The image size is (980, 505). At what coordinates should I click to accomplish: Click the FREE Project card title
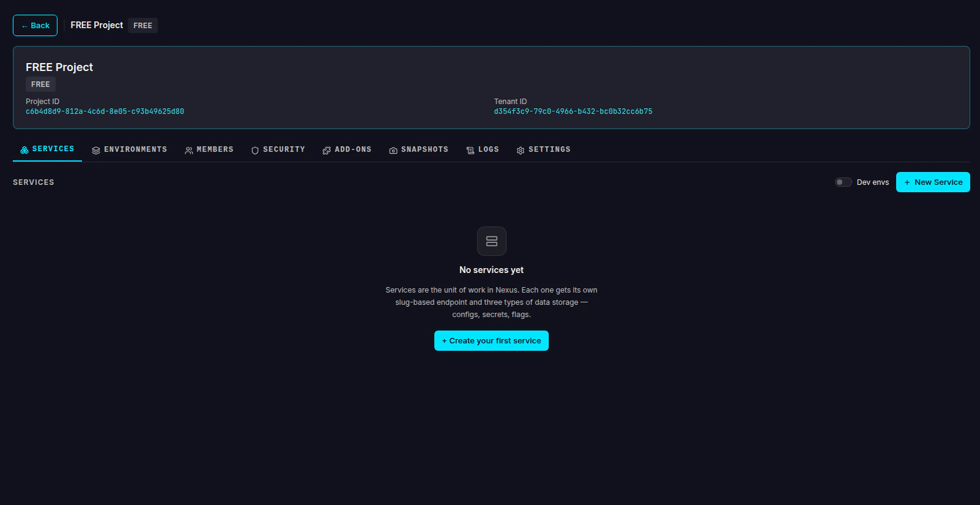[x=59, y=67]
